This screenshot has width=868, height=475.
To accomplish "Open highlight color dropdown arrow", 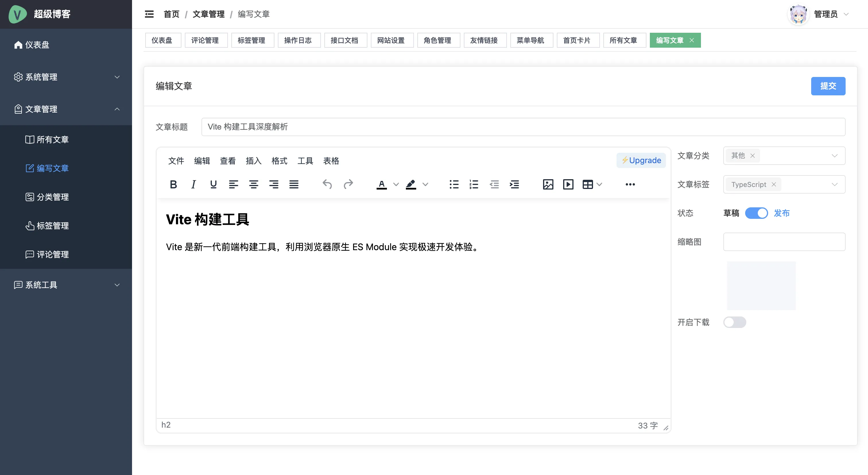I will click(426, 184).
